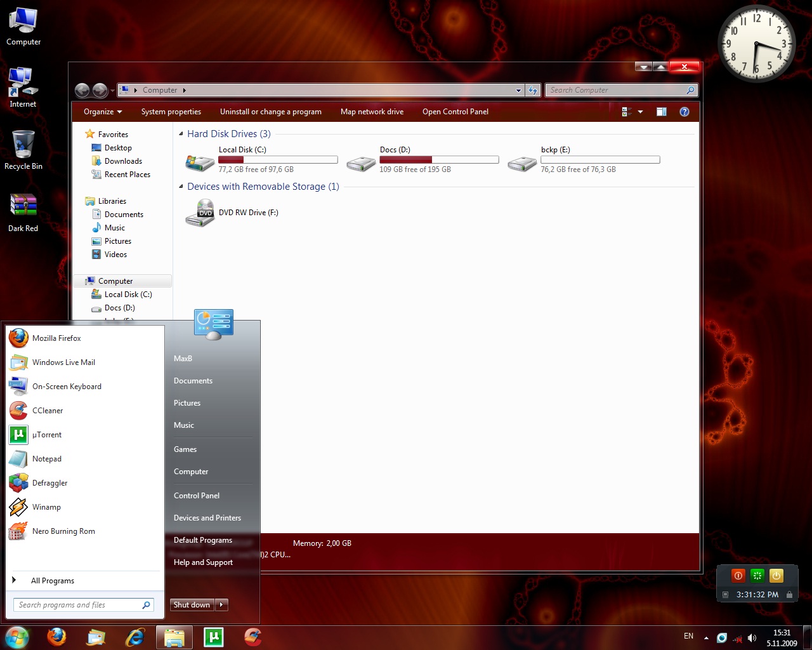812x650 pixels.
Task: Show hidden tray icons arrow
Action: [x=706, y=638]
